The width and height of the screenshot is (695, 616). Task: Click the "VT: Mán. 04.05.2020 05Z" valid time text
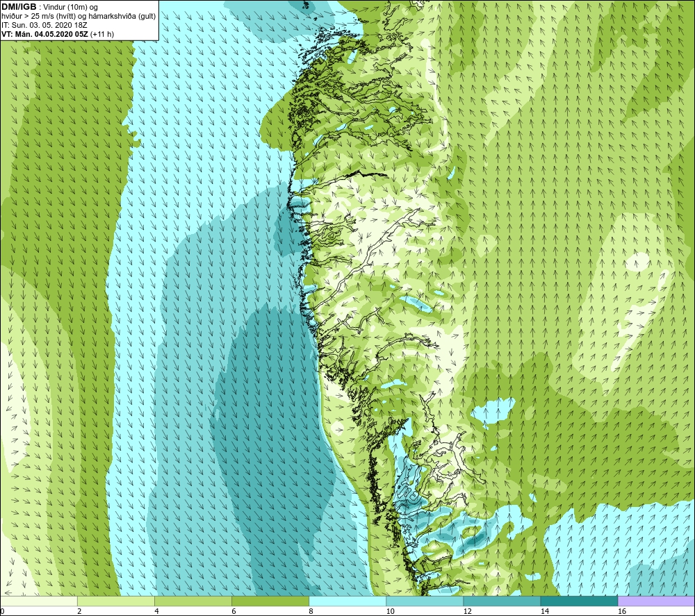coord(44,34)
